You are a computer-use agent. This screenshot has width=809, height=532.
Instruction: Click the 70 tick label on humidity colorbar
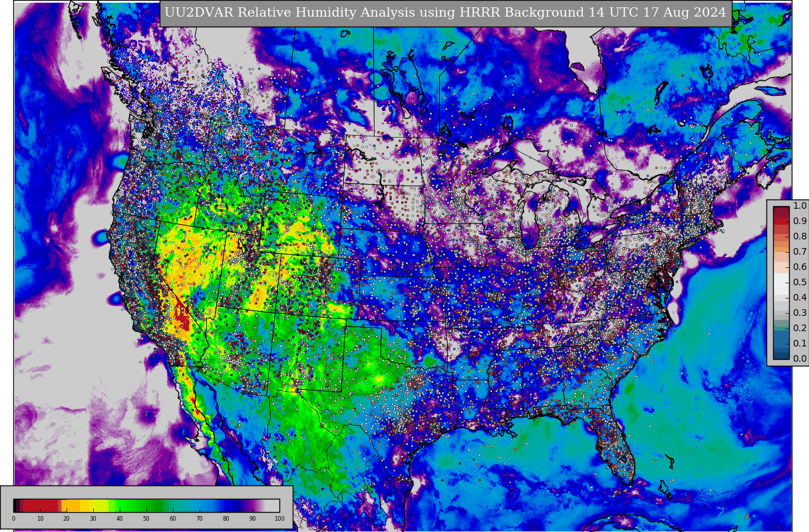pos(200,519)
